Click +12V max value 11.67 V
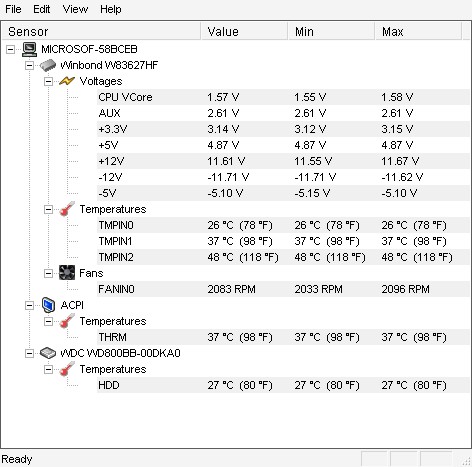The height and width of the screenshot is (467, 472). coord(400,161)
